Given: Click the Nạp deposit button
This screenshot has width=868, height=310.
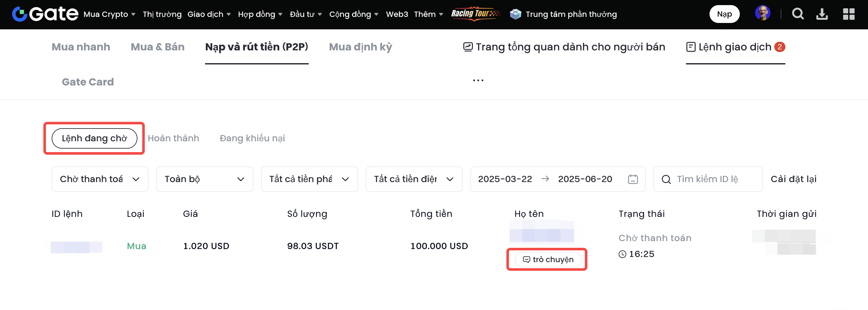Looking at the screenshot, I should click(x=724, y=14).
